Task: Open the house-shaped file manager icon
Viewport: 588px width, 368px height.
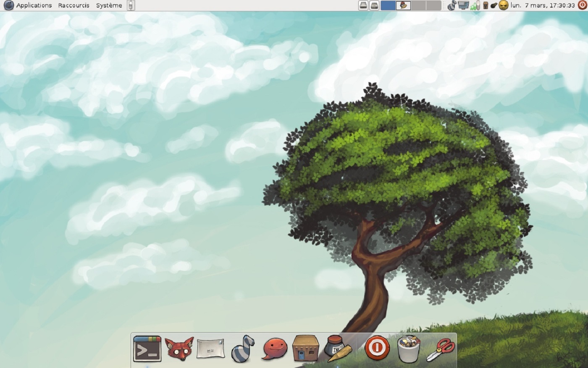Action: click(x=307, y=349)
